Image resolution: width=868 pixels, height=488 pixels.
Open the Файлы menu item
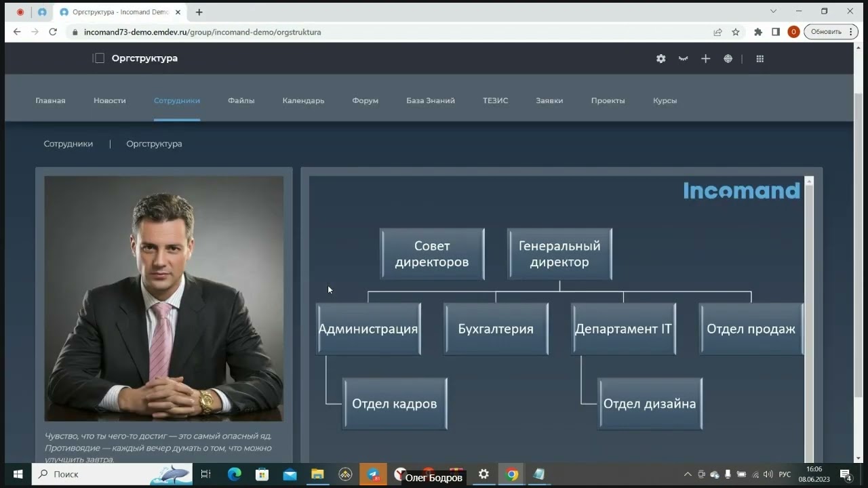tap(241, 100)
